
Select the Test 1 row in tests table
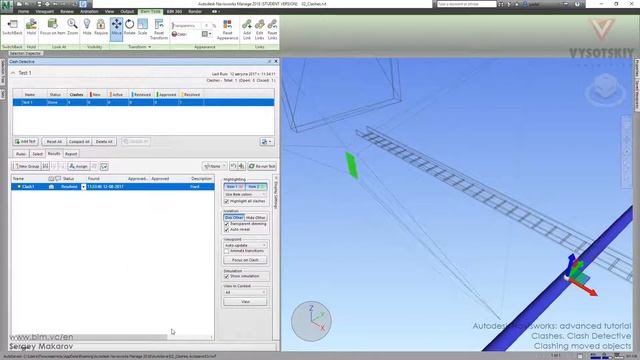pyautogui.click(x=143, y=102)
